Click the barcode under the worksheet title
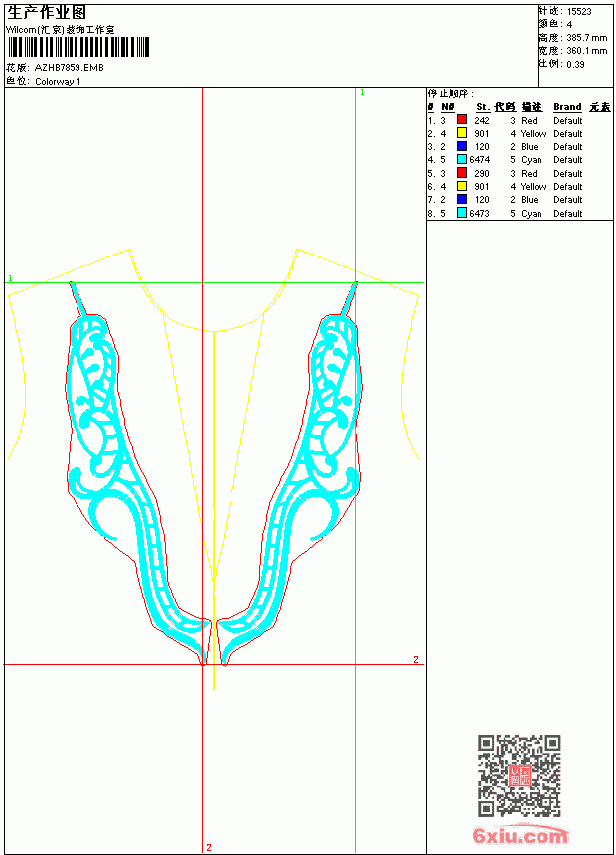Viewport: 616px width, 855px height. coord(77,47)
